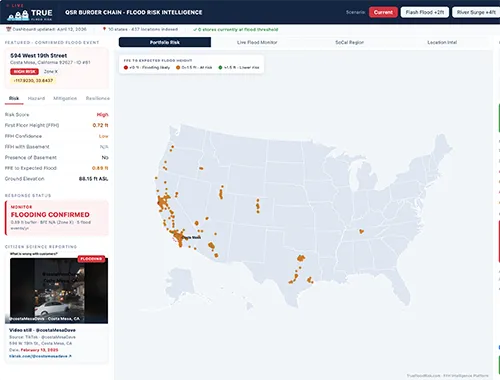
Task: Click the Presence of Basement No value
Action: click(x=105, y=157)
